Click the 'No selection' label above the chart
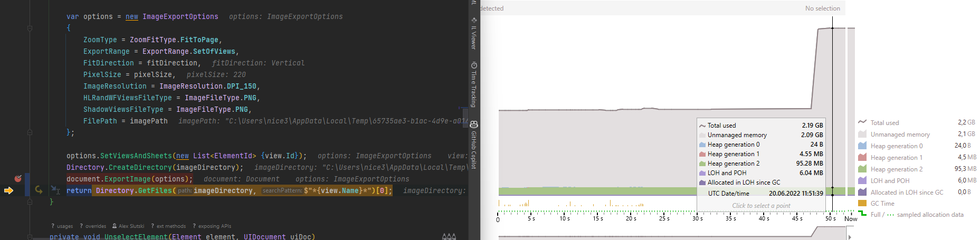This screenshot has width=980, height=240. click(x=822, y=8)
